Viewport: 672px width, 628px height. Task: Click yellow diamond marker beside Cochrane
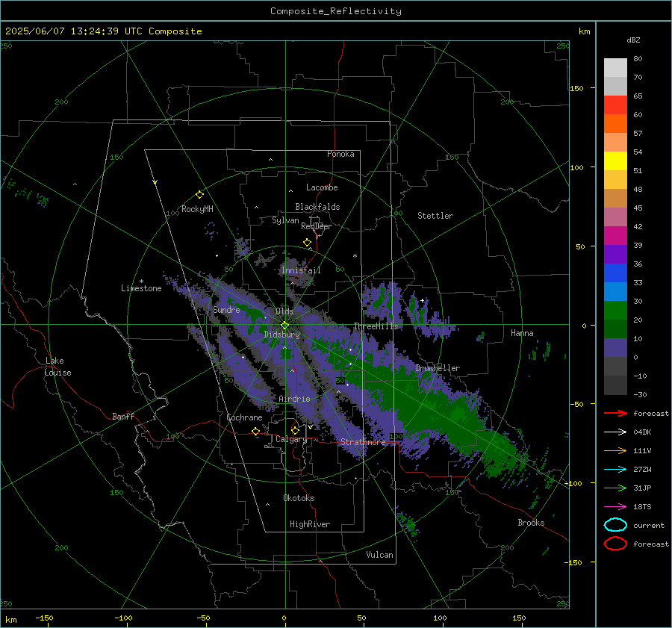click(255, 431)
